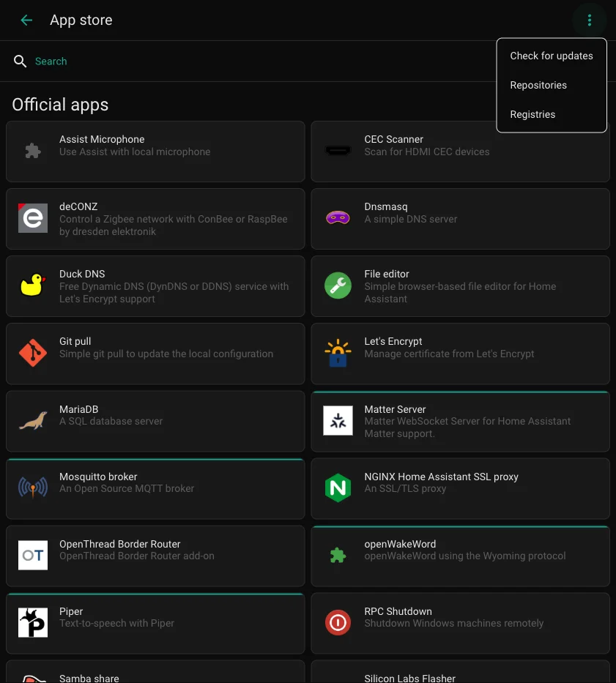Select Registries in the menu
The image size is (616, 683).
[532, 114]
